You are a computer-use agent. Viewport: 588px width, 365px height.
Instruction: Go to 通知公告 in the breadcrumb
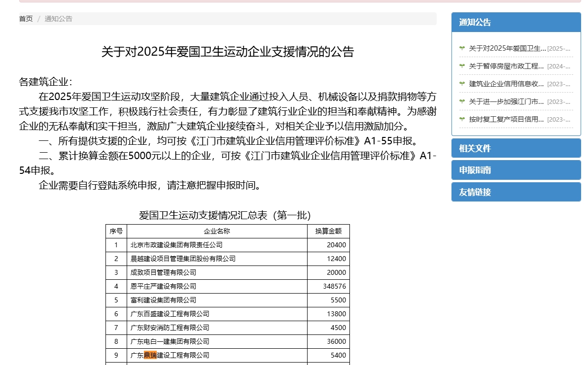pyautogui.click(x=58, y=19)
